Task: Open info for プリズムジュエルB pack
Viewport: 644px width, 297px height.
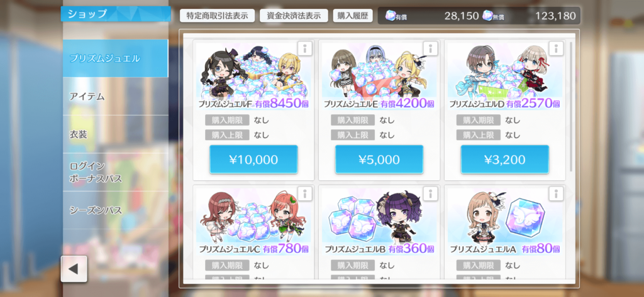Action: pyautogui.click(x=430, y=193)
